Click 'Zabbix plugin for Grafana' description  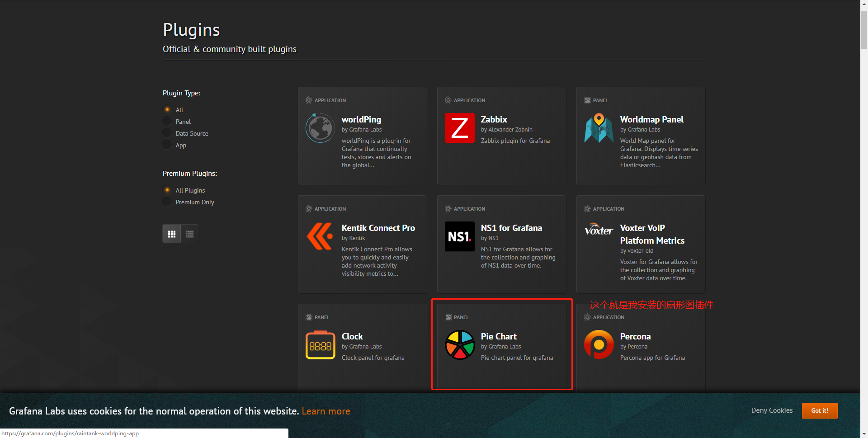(x=515, y=141)
